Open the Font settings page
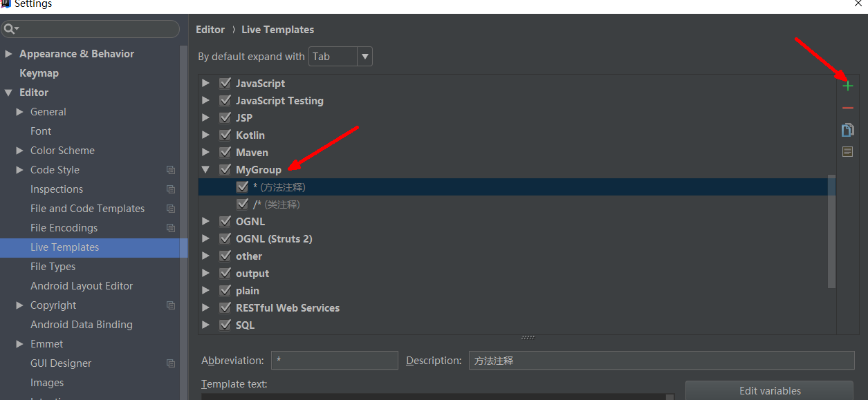 pos(41,131)
